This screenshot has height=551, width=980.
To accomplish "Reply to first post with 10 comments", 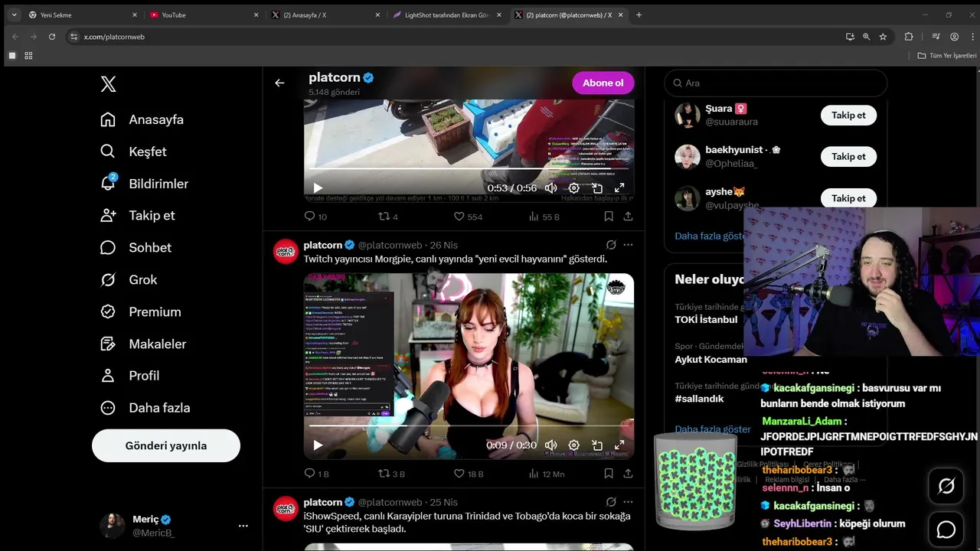I will coord(315,217).
